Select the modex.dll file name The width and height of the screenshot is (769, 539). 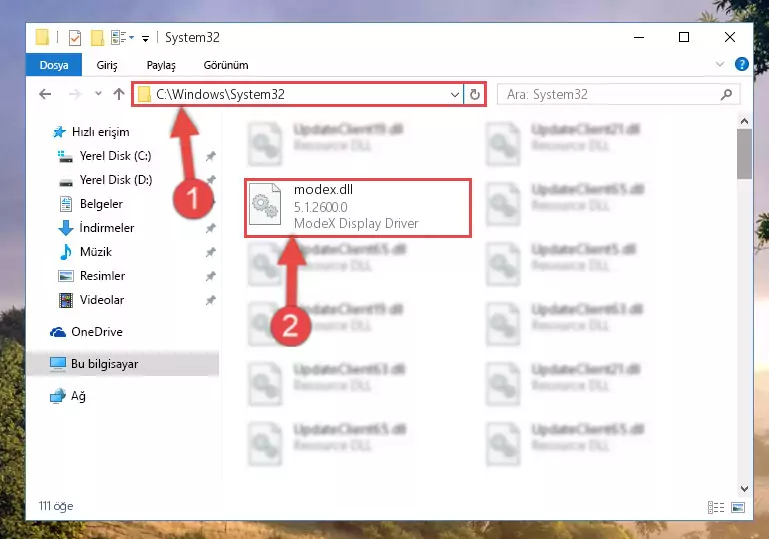pos(323,190)
